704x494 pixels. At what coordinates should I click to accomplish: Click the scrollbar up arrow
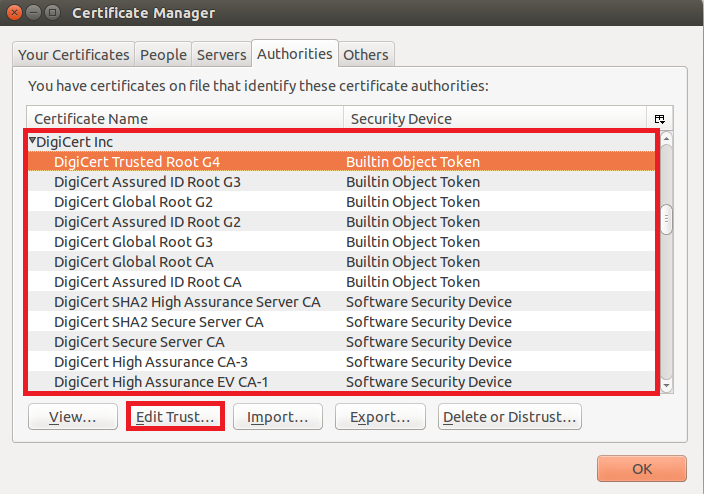point(667,138)
